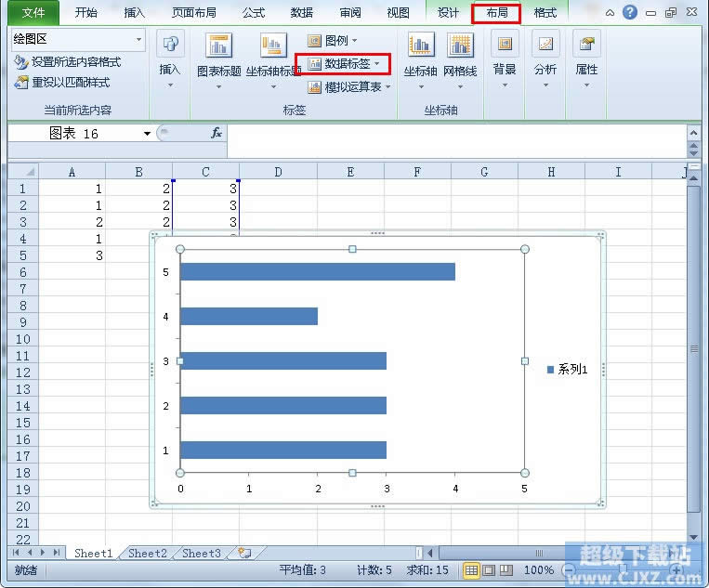Click the 坐标轴标题 (Axis Titles) icon
Image resolution: width=709 pixels, height=588 pixels.
tap(273, 46)
